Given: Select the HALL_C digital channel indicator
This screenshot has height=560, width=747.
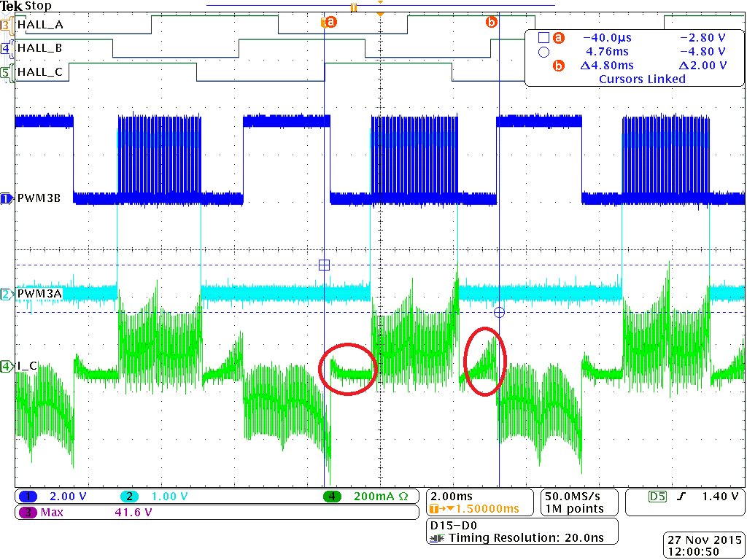Looking at the screenshot, I should pyautogui.click(x=6, y=72).
